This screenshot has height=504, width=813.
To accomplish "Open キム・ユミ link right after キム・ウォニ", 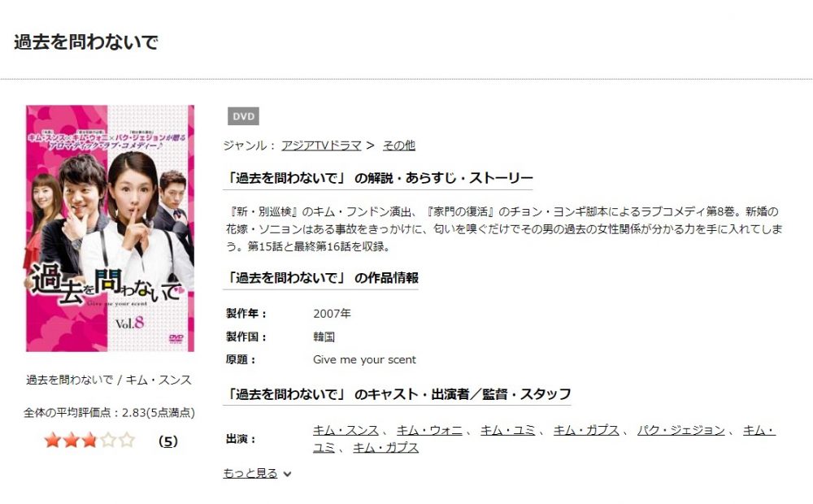I will [507, 430].
